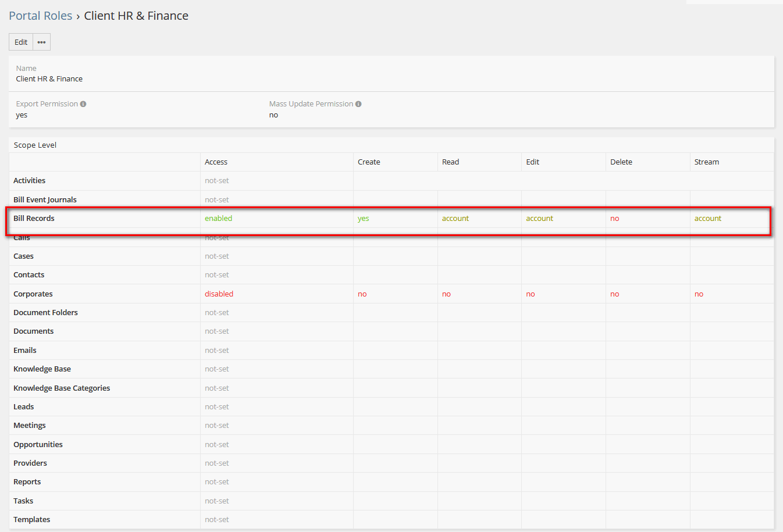Open the three-dots more actions menu
The width and height of the screenshot is (783, 532).
point(41,42)
